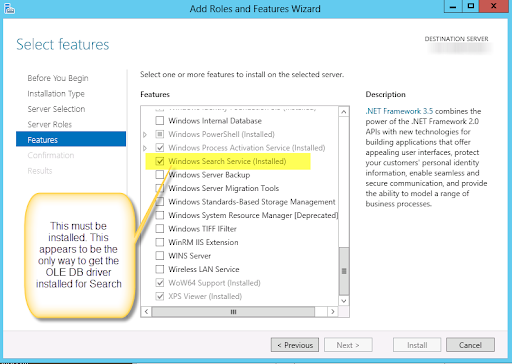
Task: Check the Windows Internal Database checkbox
Action: (x=160, y=120)
